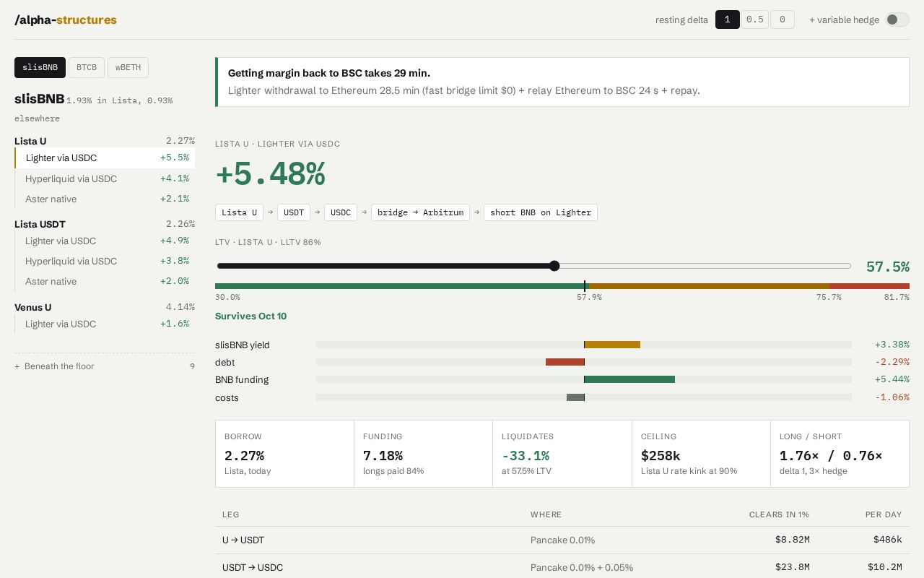924x578 pixels.
Task: Click the U → USDT leg row
Action: pos(562,540)
